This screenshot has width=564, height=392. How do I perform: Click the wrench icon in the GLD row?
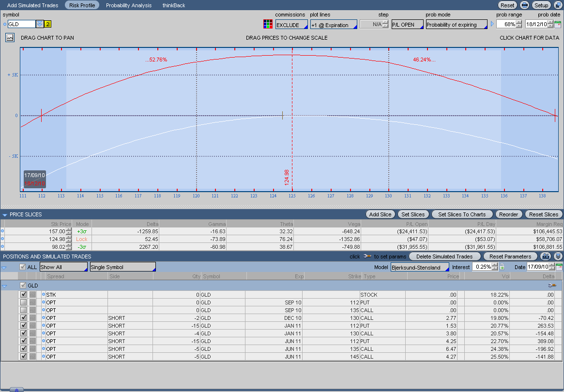(x=552, y=286)
